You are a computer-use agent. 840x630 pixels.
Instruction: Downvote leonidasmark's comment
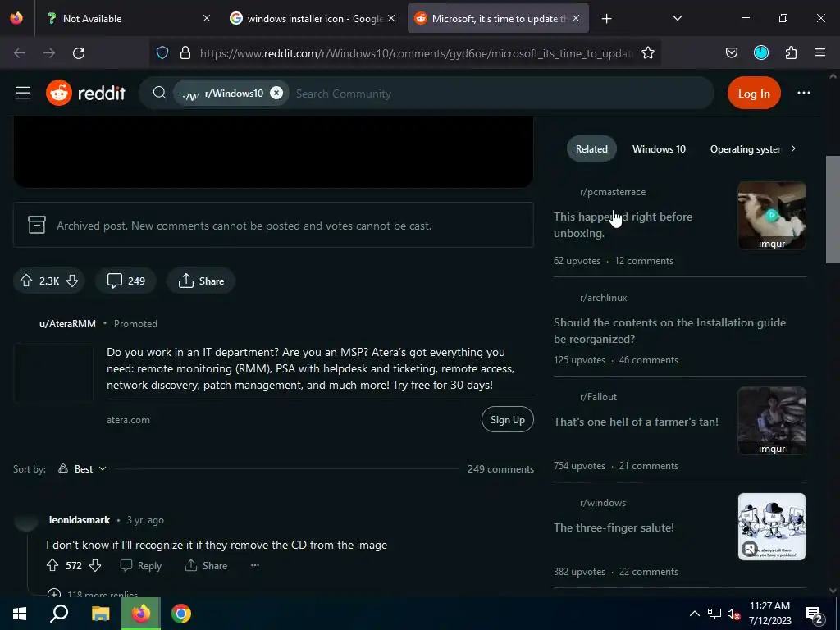tap(95, 565)
